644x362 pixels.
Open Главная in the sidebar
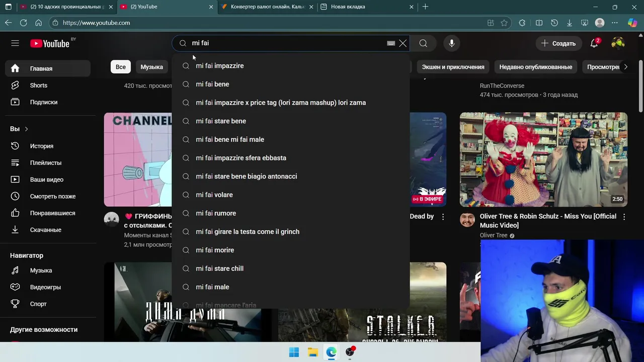click(48, 68)
